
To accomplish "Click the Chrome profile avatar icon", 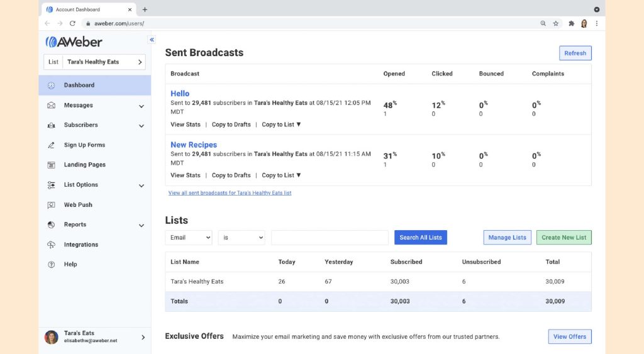I will (x=584, y=23).
